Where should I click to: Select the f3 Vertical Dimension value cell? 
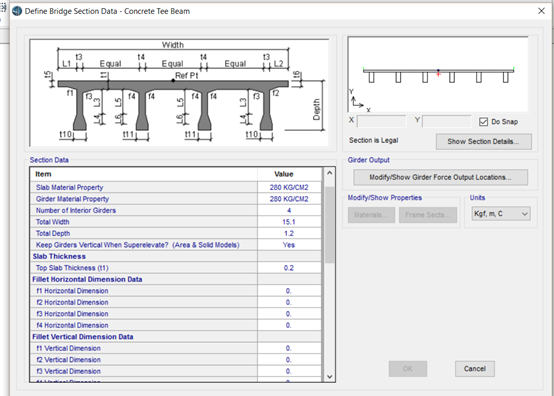(x=289, y=371)
